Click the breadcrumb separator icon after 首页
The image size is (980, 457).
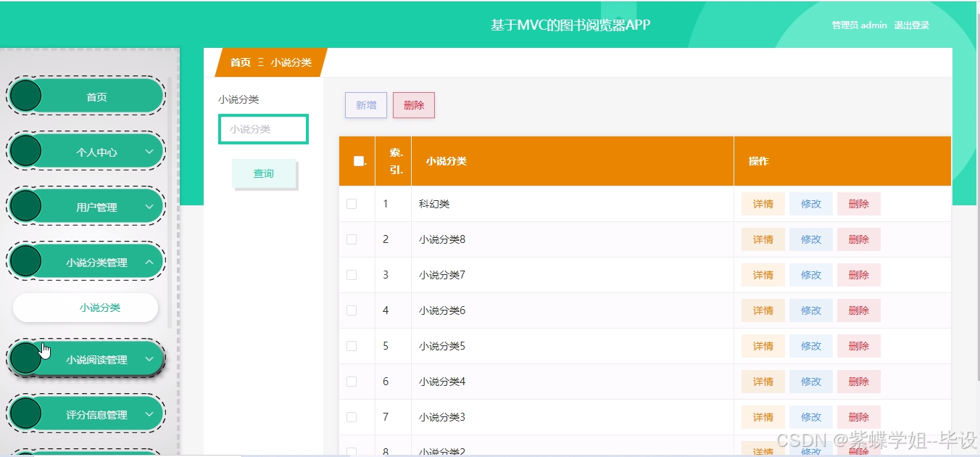[261, 62]
